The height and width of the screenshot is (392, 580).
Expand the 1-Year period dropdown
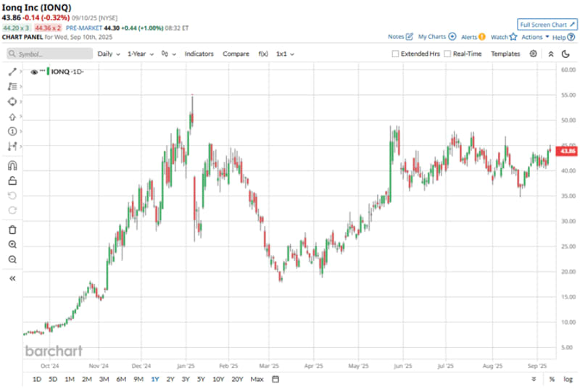tap(141, 54)
